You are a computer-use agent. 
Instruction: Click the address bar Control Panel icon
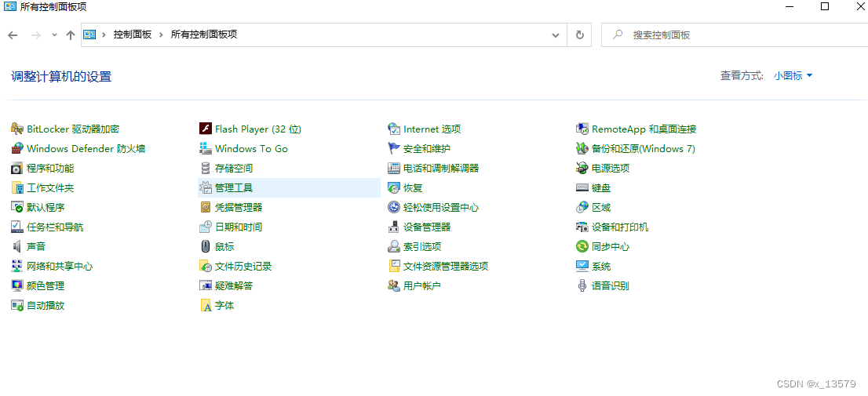89,35
